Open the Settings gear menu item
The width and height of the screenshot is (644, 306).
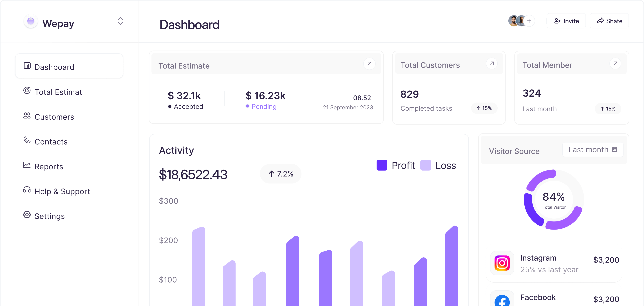click(x=50, y=216)
